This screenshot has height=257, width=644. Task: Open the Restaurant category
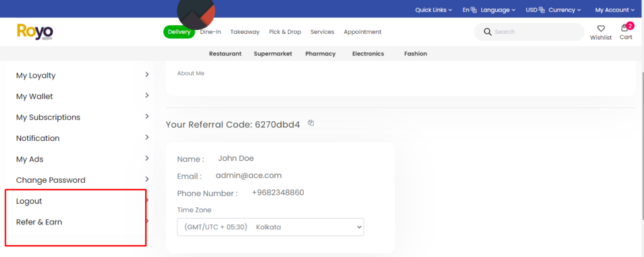225,54
